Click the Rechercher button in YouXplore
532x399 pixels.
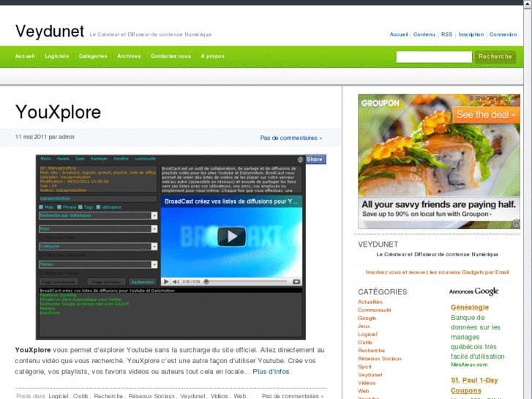(x=143, y=282)
